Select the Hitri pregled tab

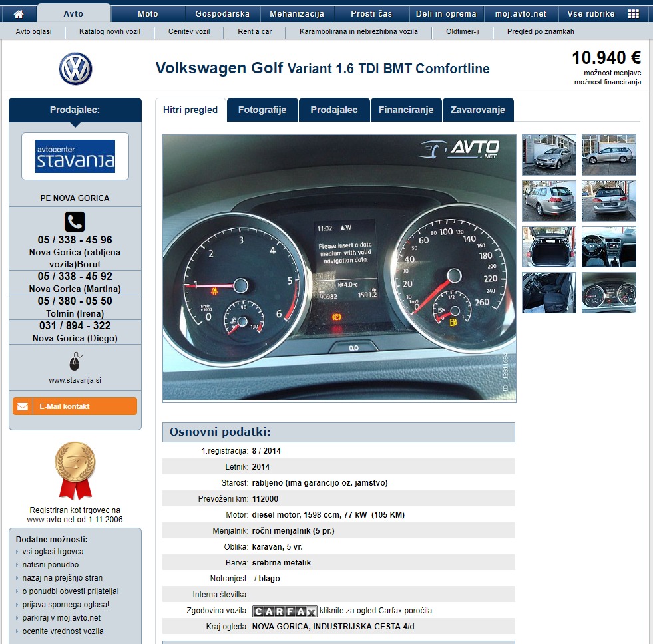point(190,110)
